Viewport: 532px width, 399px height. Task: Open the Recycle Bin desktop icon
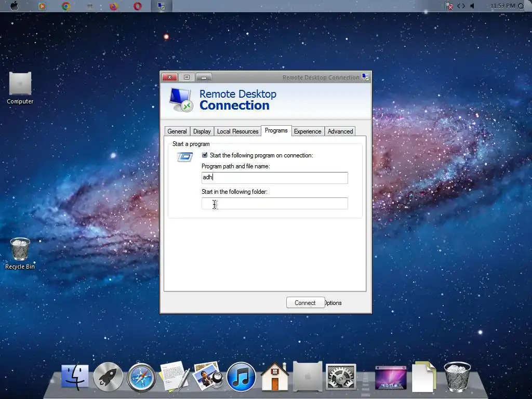point(20,254)
